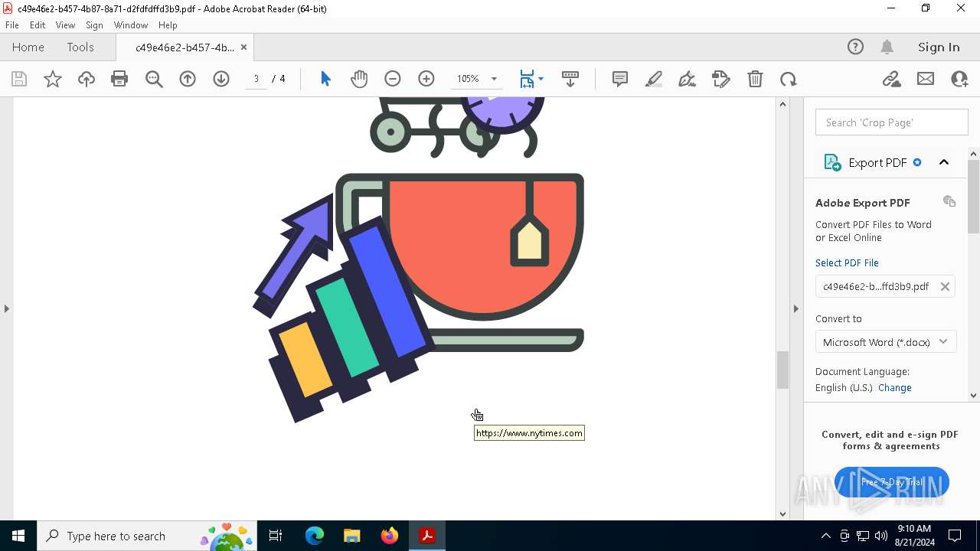
Task: Open the Window menu
Action: [131, 25]
